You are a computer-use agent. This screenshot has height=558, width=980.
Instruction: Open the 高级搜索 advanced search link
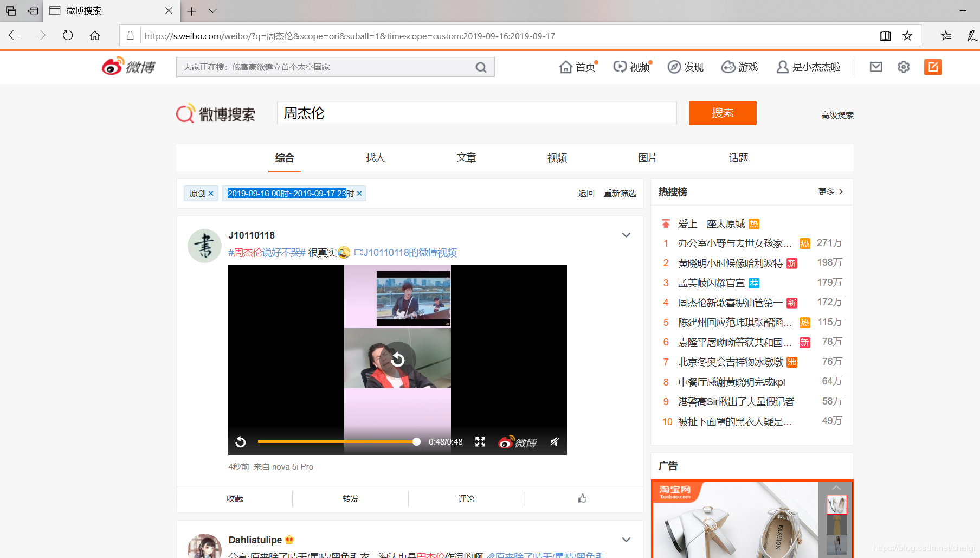pyautogui.click(x=837, y=115)
